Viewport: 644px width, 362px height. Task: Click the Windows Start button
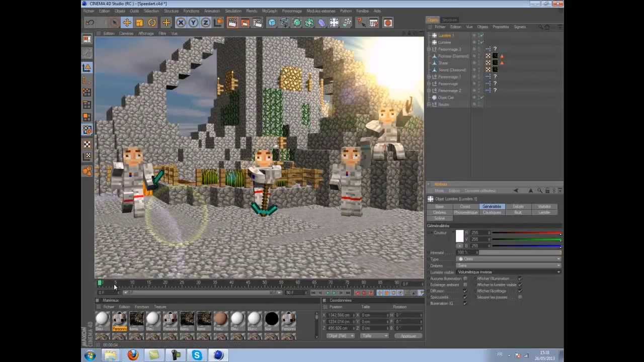[x=90, y=355]
